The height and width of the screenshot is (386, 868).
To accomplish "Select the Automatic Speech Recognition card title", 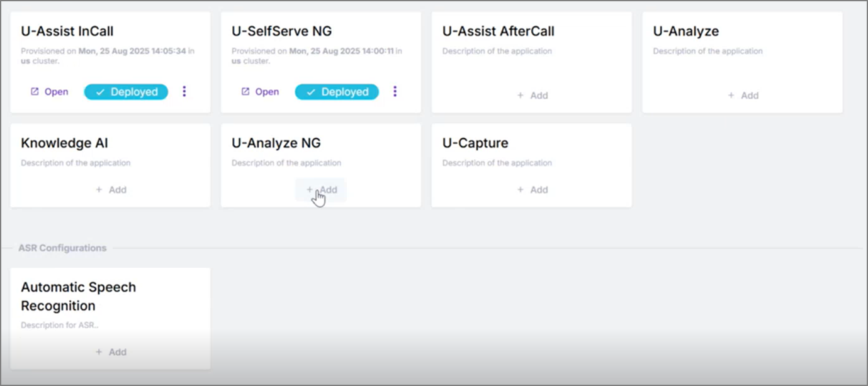I will (79, 297).
